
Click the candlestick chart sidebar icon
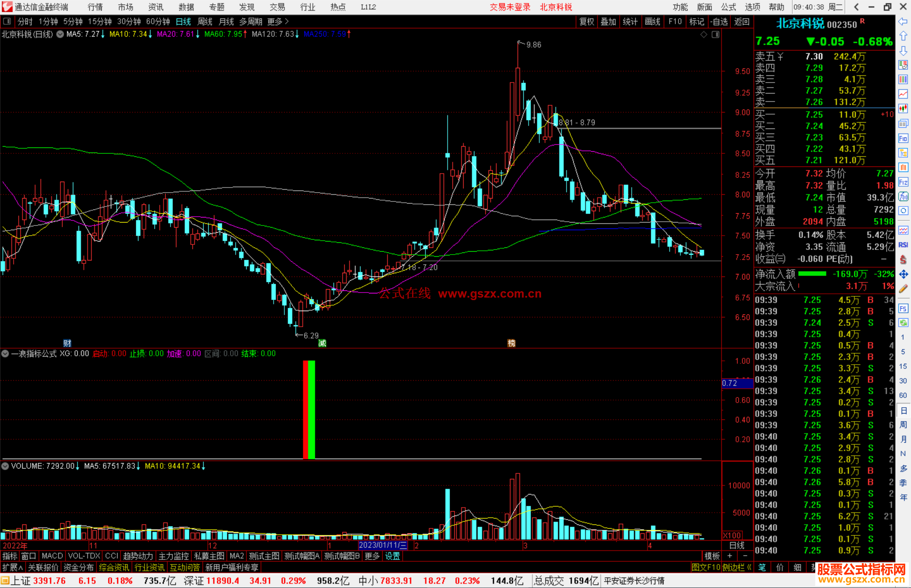tap(903, 108)
